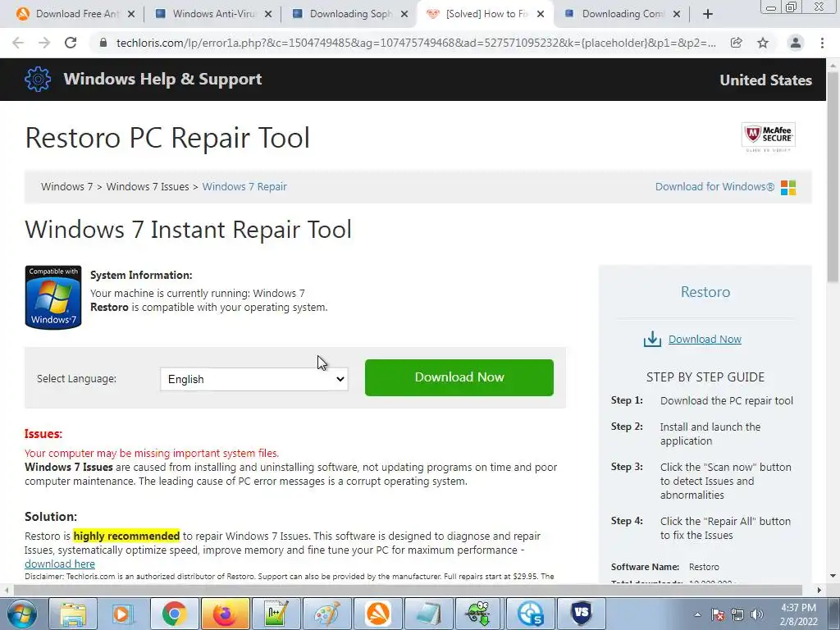This screenshot has height=630, width=840.
Task: Click the McAfee Secure badge
Action: click(x=768, y=137)
